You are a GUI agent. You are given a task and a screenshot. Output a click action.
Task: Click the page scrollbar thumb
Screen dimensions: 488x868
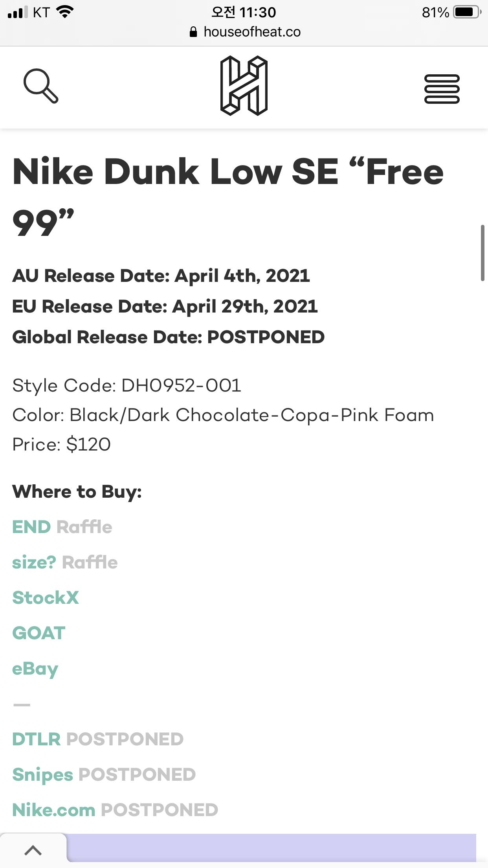click(482, 253)
